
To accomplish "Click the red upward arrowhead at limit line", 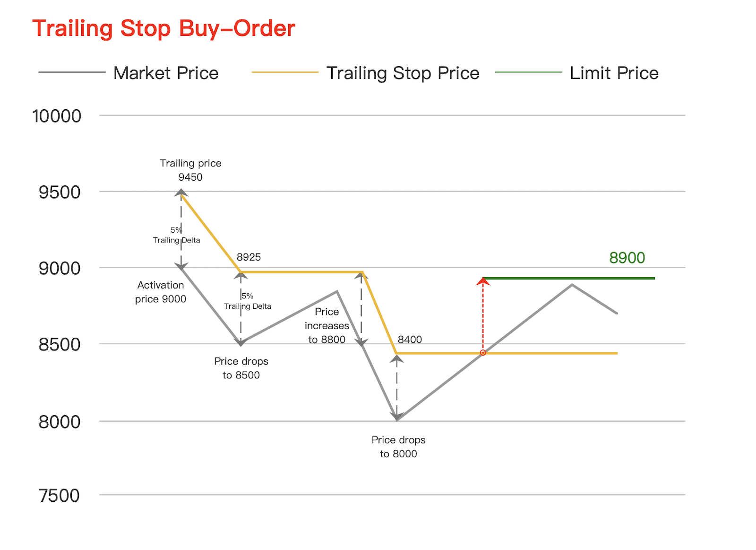I will pos(483,282).
